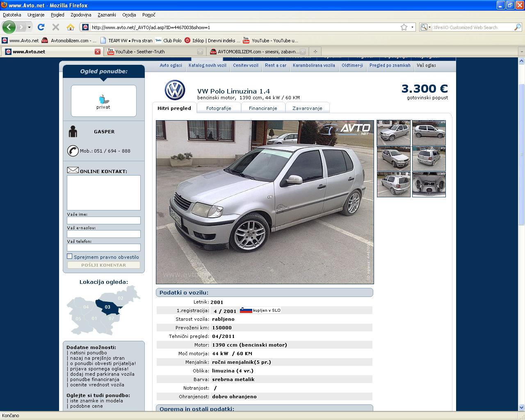Click the main silver VW Polo photo
This screenshot has height=420, width=525.
point(265,202)
